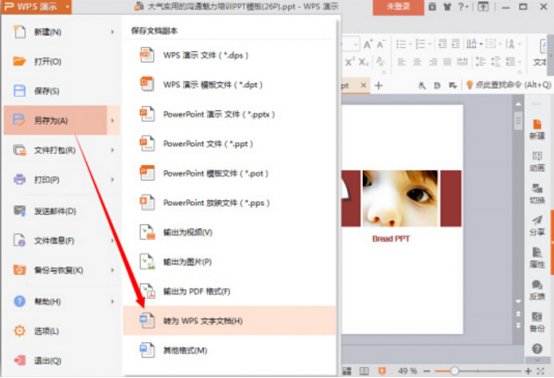Click the 49 % zoom level

pos(407,371)
